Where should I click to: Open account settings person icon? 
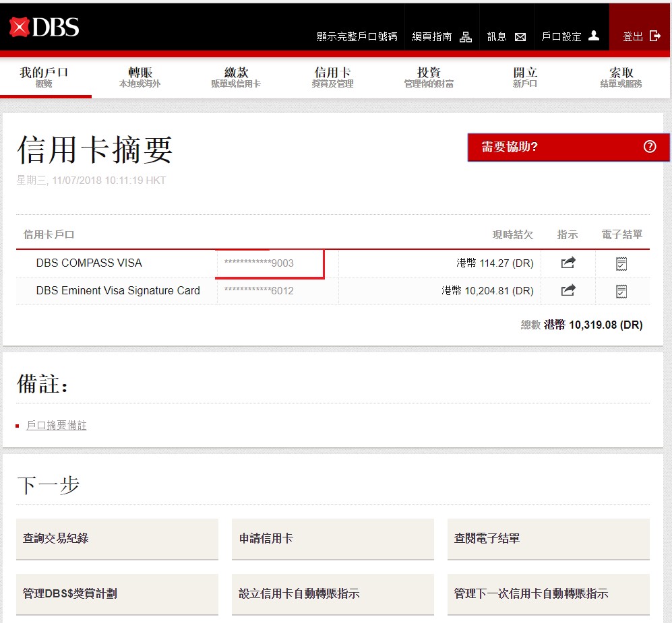(593, 36)
